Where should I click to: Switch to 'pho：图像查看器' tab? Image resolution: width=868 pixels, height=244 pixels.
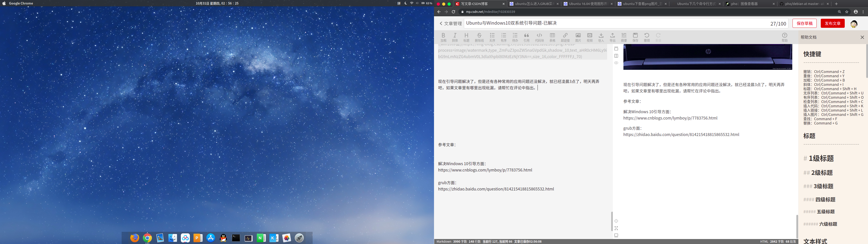(750, 4)
